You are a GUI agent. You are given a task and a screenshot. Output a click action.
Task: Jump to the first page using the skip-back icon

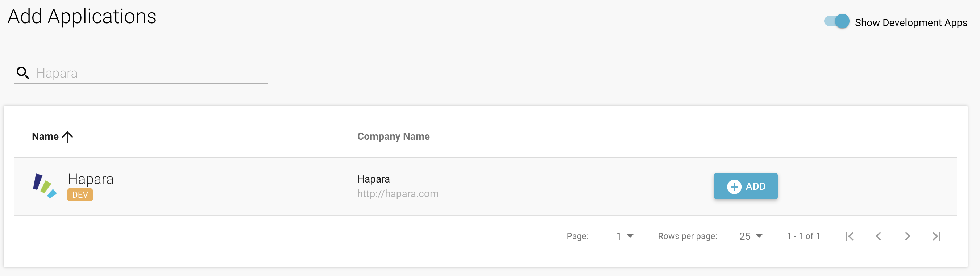849,236
